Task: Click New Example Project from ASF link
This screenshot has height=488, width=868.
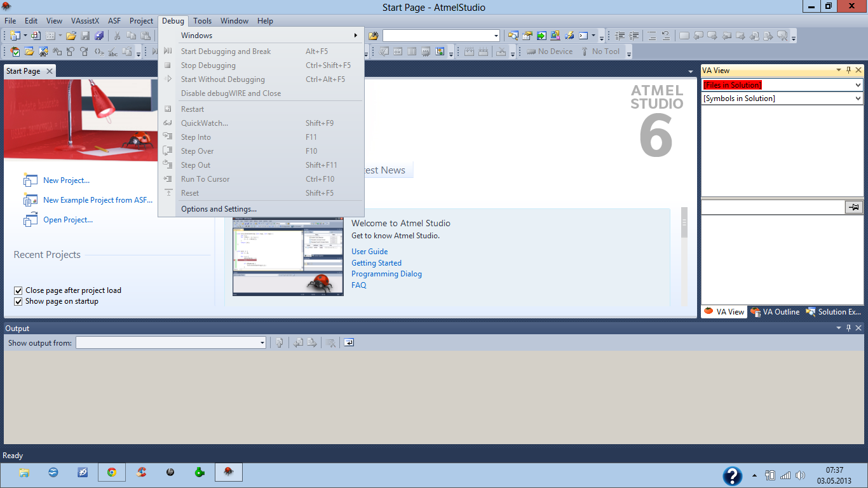Action: (x=98, y=200)
